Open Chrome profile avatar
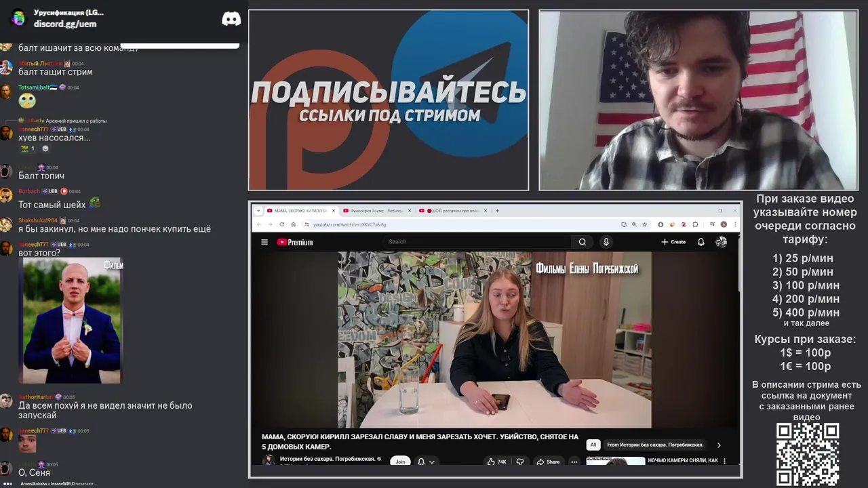 click(x=724, y=224)
